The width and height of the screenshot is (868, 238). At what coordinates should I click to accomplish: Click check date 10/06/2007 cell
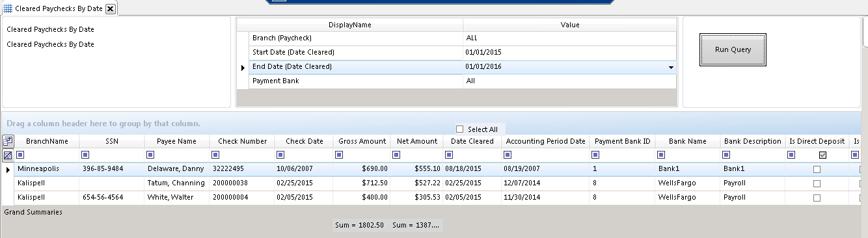point(304,169)
